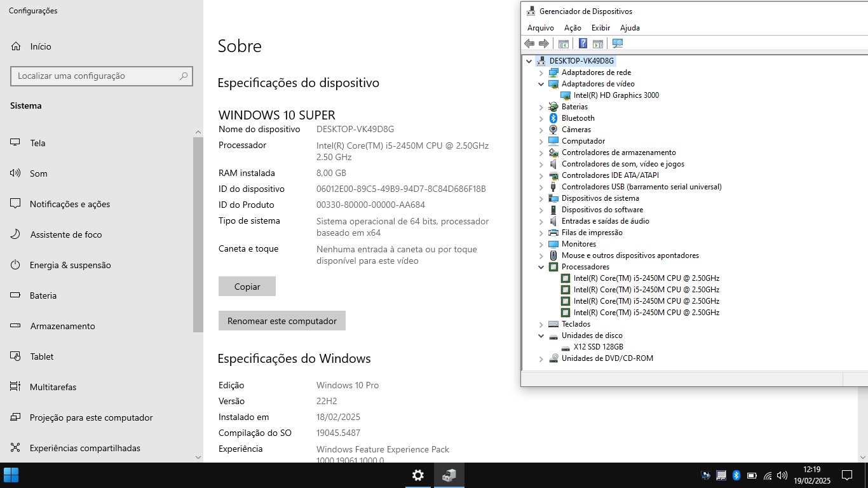Click the Câmeras category in the tree
Image resolution: width=868 pixels, height=488 pixels.
click(x=576, y=130)
